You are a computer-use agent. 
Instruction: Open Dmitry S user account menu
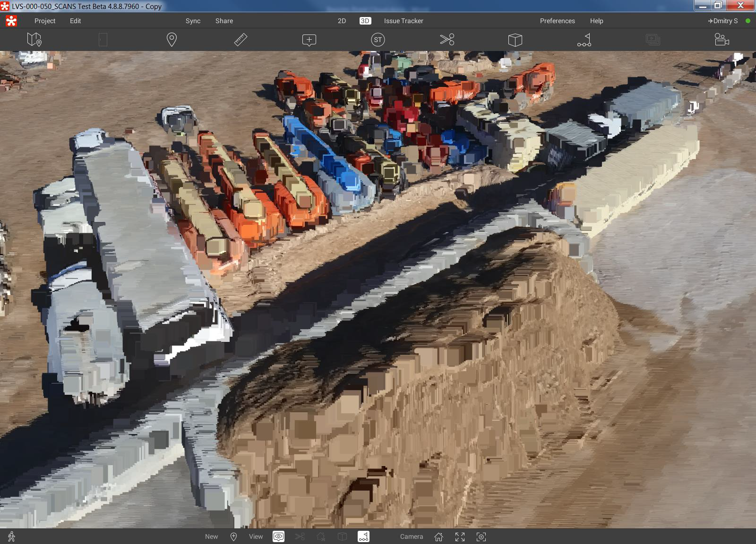coord(723,21)
